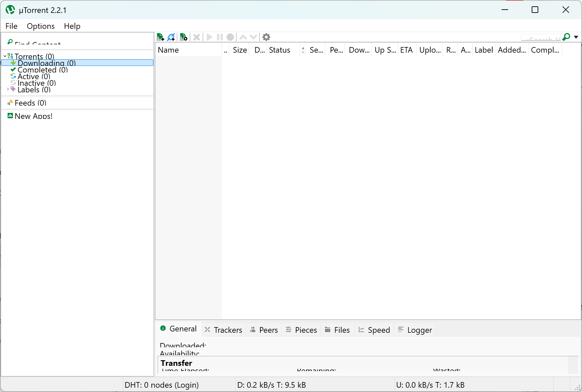Open Feeds (0) in the sidebar
The width and height of the screenshot is (582, 392).
tap(30, 103)
